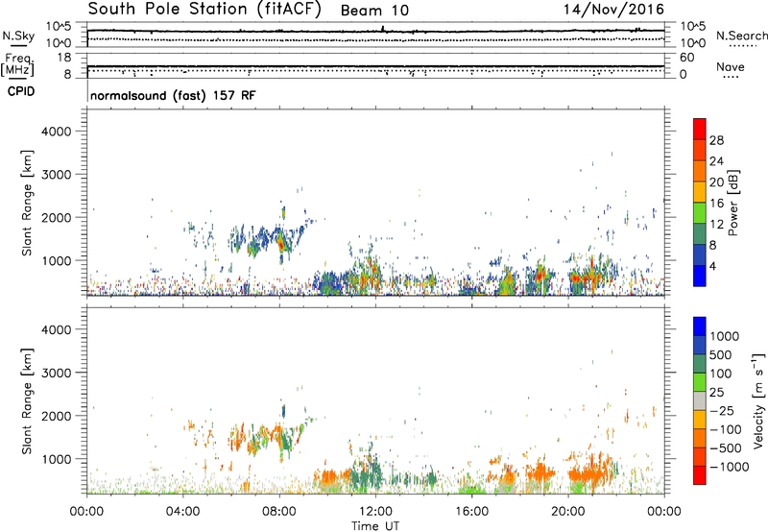Click the '28' label on Power colorbar
This screenshot has width=768, height=532.
tap(716, 140)
